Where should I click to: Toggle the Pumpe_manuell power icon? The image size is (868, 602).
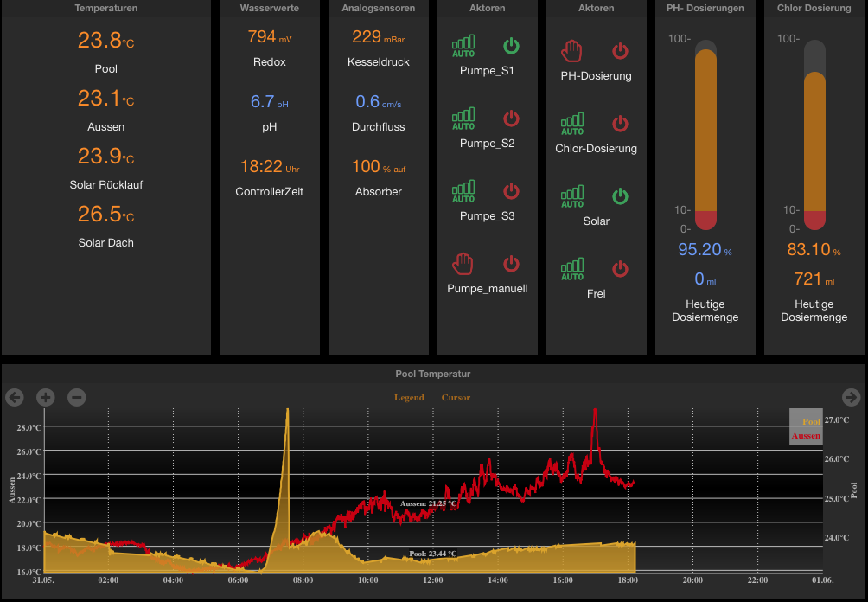click(x=511, y=264)
